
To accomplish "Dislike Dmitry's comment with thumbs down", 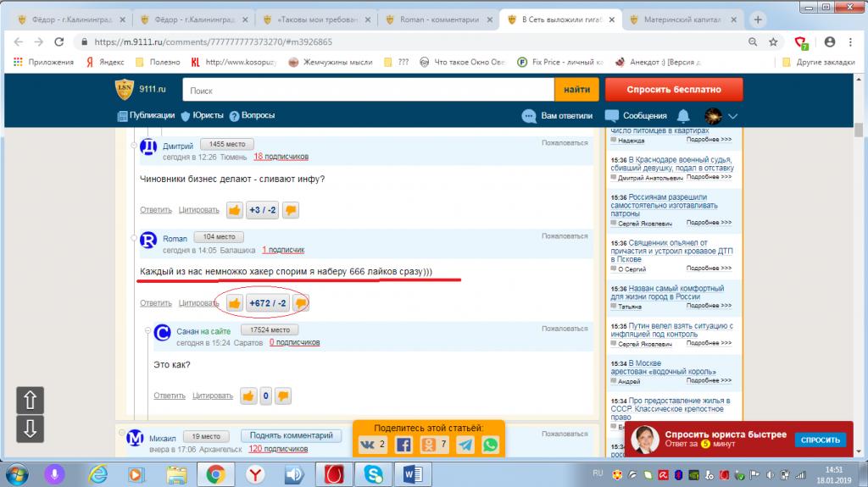I will coord(290,210).
